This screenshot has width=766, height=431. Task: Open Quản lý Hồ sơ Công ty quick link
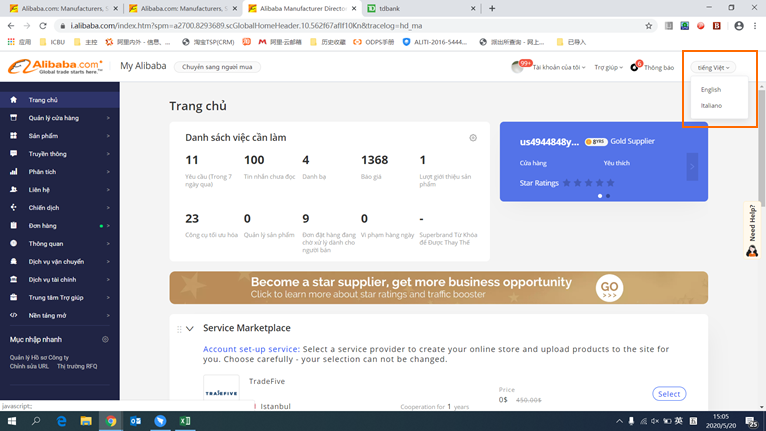pos(39,357)
